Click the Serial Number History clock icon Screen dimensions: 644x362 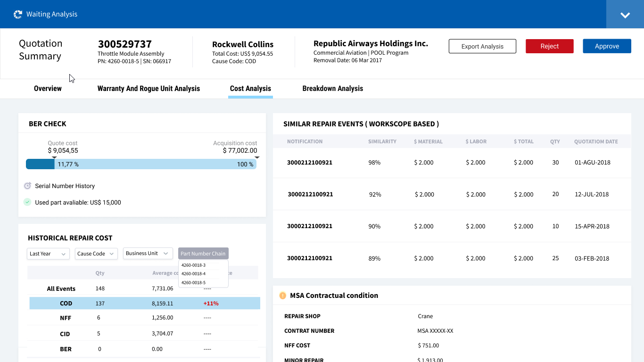point(27,186)
